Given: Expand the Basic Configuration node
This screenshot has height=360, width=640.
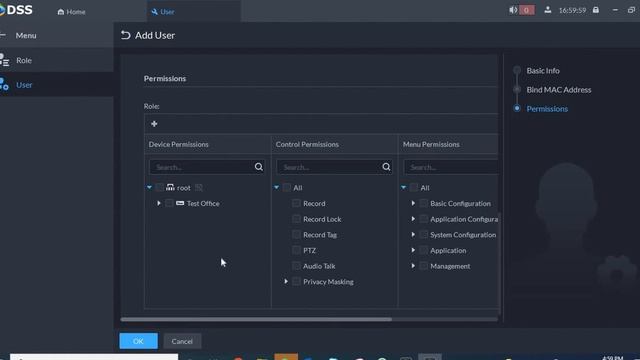Looking at the screenshot, I should click(x=413, y=203).
